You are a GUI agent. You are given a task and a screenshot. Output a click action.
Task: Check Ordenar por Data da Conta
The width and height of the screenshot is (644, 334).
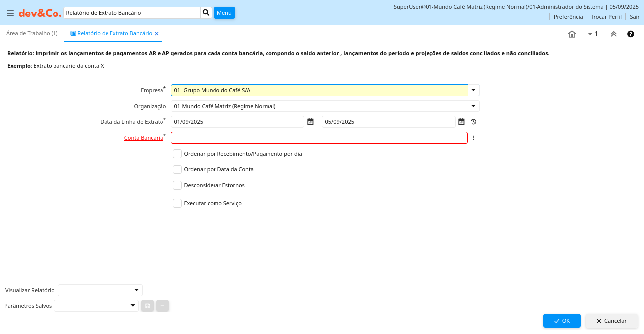coord(177,169)
